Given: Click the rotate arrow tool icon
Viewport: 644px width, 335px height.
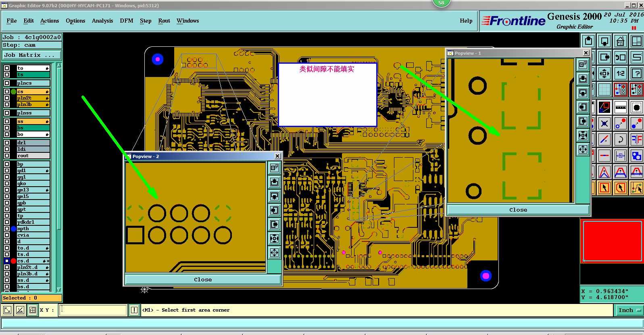Looking at the screenshot, I should click(621, 140).
